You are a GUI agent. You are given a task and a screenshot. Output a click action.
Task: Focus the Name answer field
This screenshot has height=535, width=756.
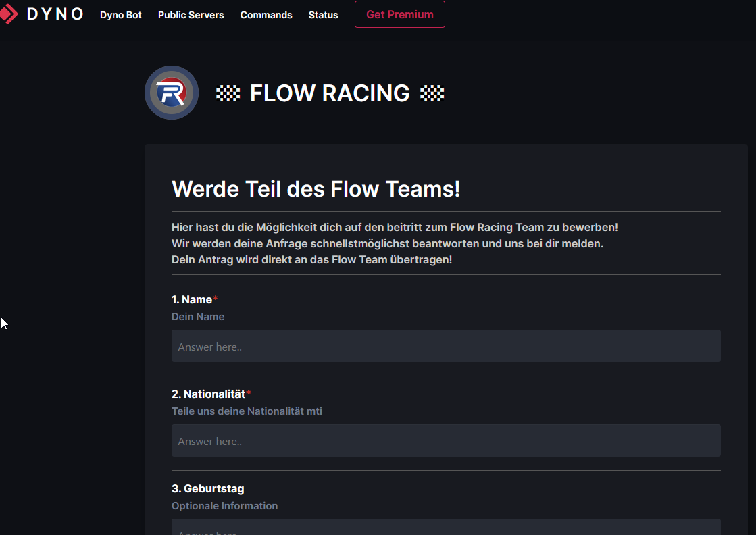click(446, 346)
